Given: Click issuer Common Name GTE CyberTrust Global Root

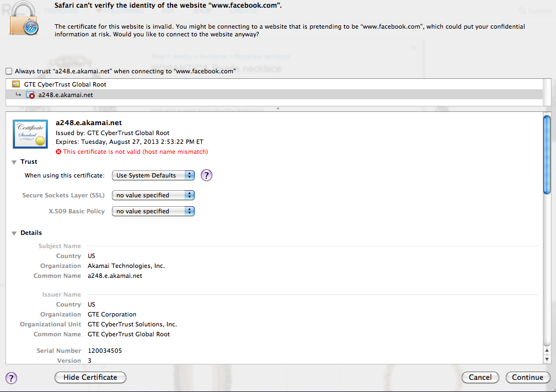Looking at the screenshot, I should coord(129,334).
